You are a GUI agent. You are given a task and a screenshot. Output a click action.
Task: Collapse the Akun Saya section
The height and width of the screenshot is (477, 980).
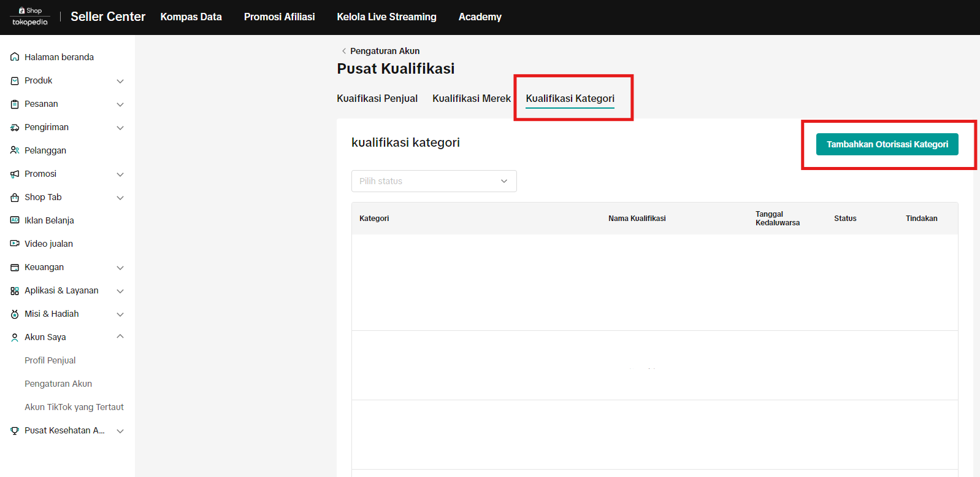(x=120, y=336)
